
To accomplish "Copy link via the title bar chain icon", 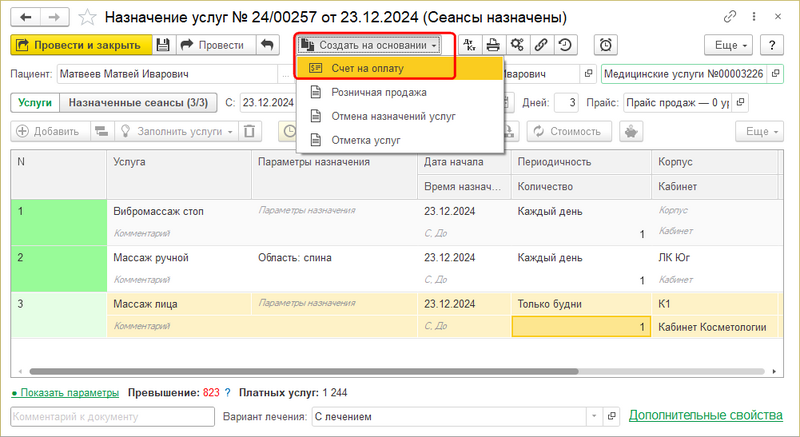I will (730, 17).
